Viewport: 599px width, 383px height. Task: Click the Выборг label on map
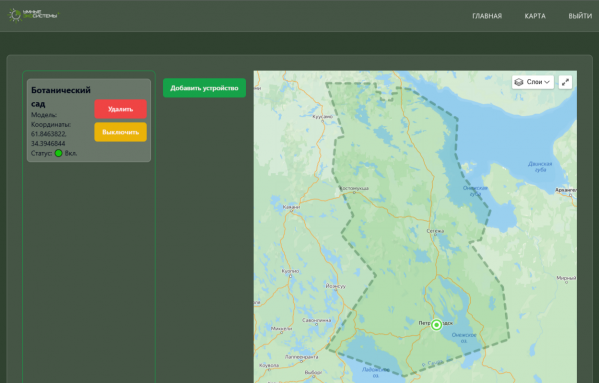(313, 372)
